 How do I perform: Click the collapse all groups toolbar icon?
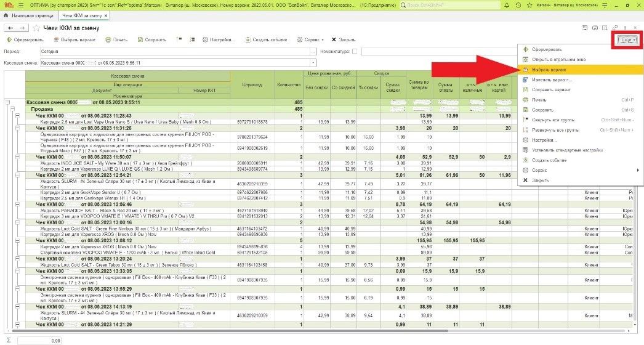[179, 39]
